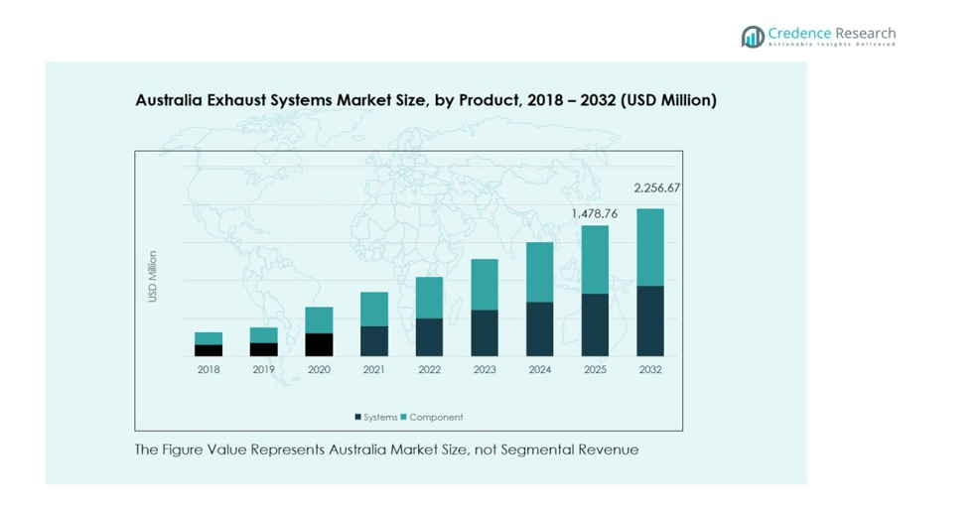Click the Australia Exhaust Systems chart title
The height and width of the screenshot is (508, 980).
pos(425,100)
